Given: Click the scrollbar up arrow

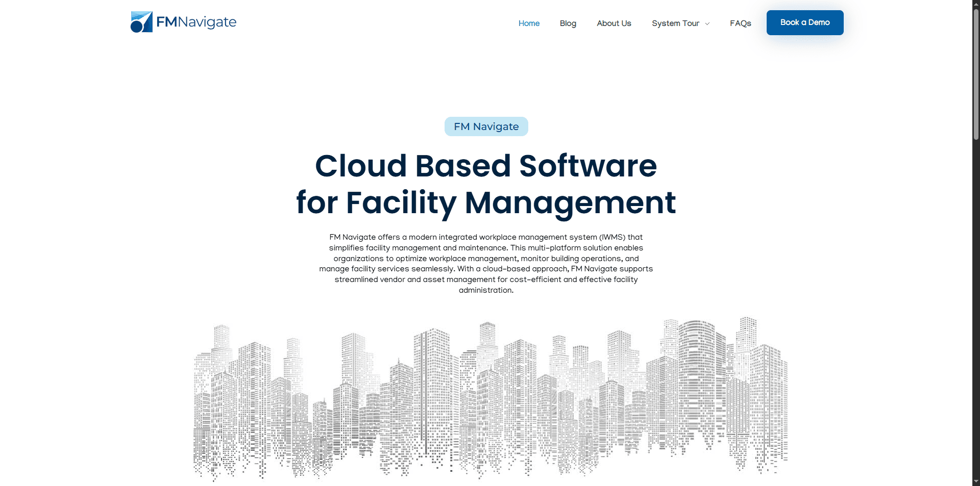Looking at the screenshot, I should coord(976,4).
